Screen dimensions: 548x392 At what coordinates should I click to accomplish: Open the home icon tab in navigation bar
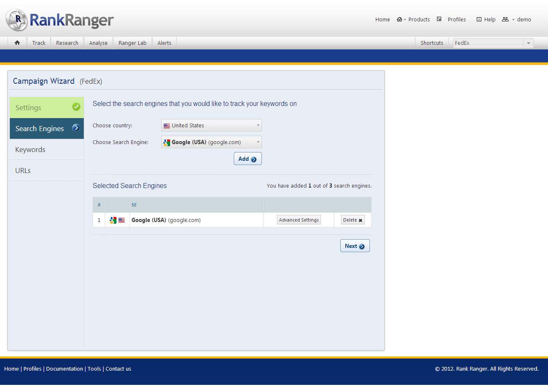point(17,43)
